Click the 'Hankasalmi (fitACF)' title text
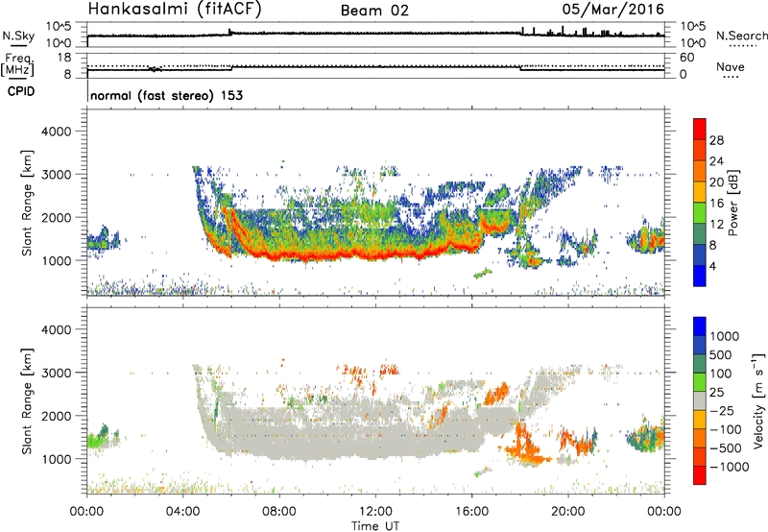Screen dimensions: 768x532 175,10
